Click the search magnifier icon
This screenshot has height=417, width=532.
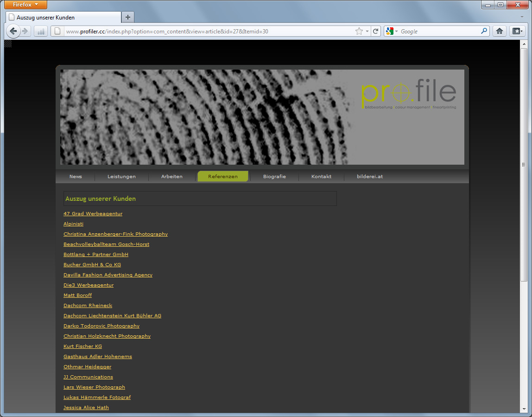coord(484,31)
